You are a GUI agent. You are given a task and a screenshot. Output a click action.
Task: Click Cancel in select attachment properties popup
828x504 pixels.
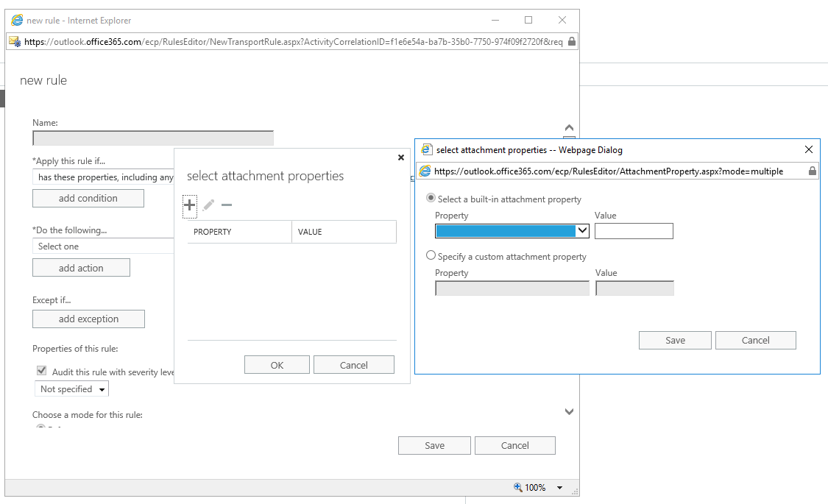tap(354, 365)
